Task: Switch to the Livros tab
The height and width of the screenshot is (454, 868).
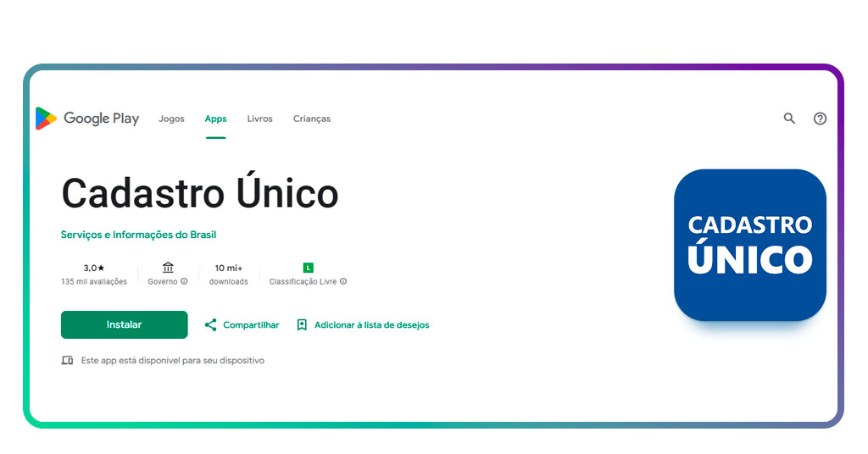Action: [259, 119]
